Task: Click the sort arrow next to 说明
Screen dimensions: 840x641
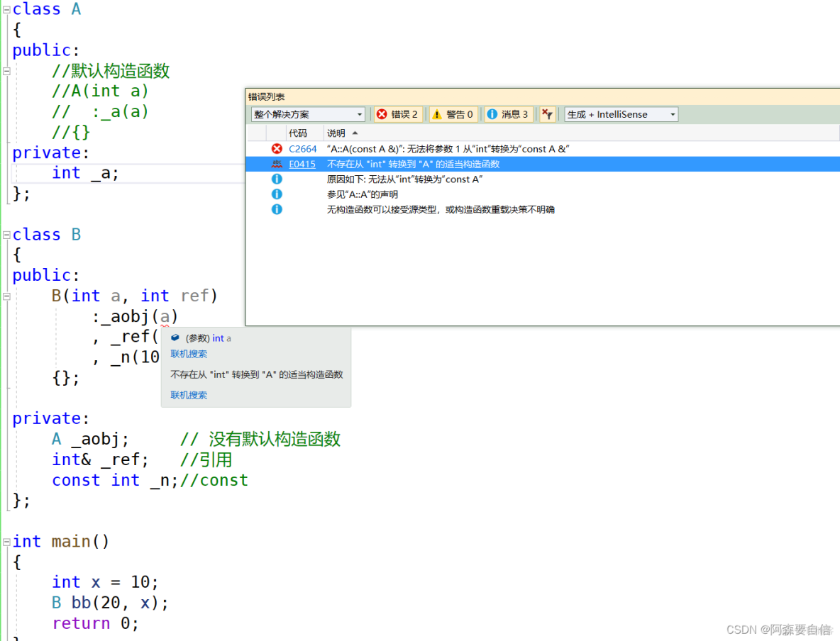Action: click(x=355, y=133)
